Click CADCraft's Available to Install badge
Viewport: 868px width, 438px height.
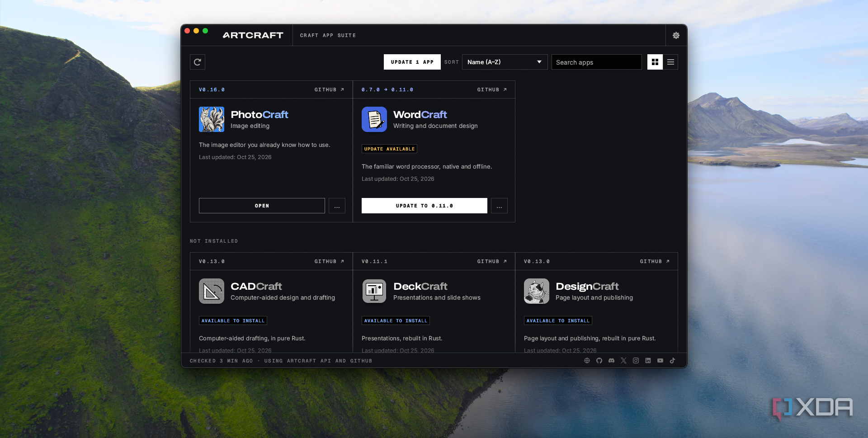click(x=233, y=320)
